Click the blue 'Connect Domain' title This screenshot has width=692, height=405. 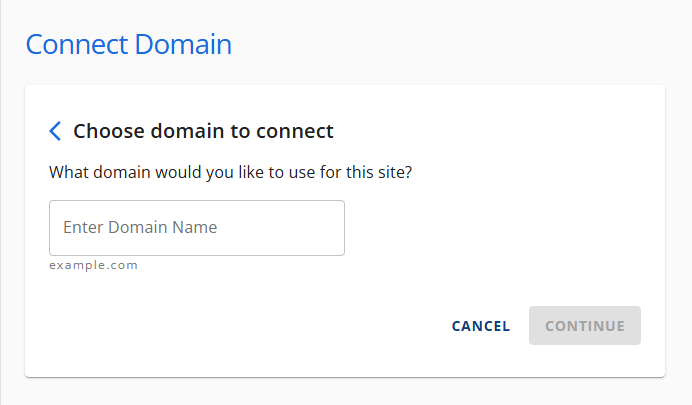point(128,45)
